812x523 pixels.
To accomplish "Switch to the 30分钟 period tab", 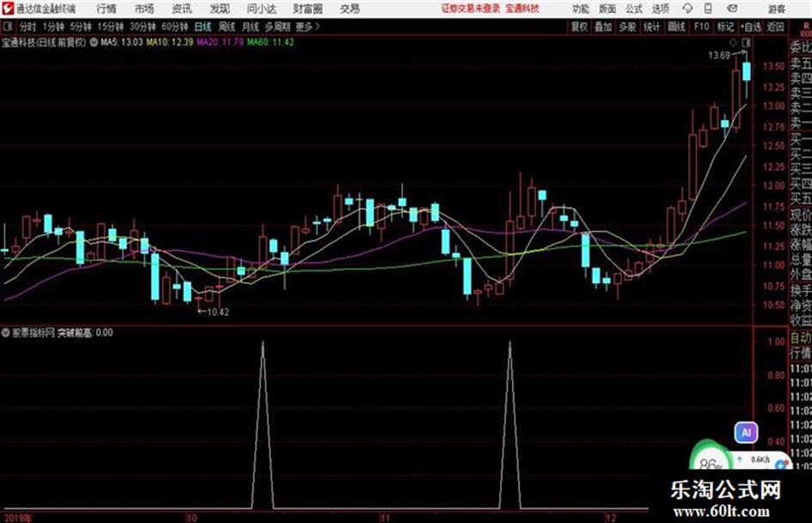I will tap(143, 27).
